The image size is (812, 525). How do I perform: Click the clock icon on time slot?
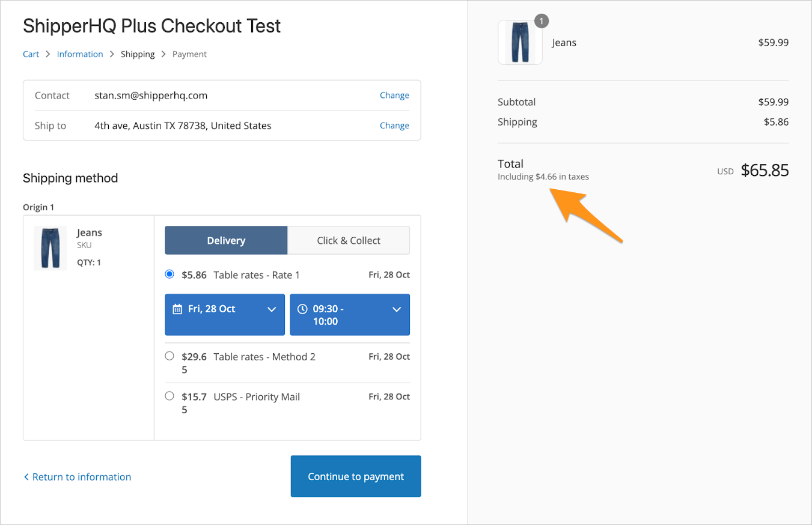302,309
